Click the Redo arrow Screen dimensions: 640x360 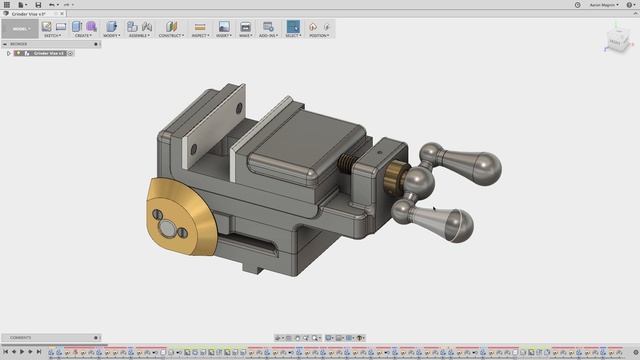pos(67,5)
